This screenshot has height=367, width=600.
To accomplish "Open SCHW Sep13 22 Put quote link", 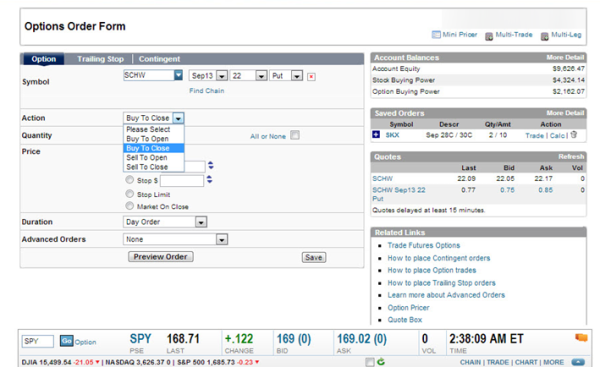I will coord(398,194).
